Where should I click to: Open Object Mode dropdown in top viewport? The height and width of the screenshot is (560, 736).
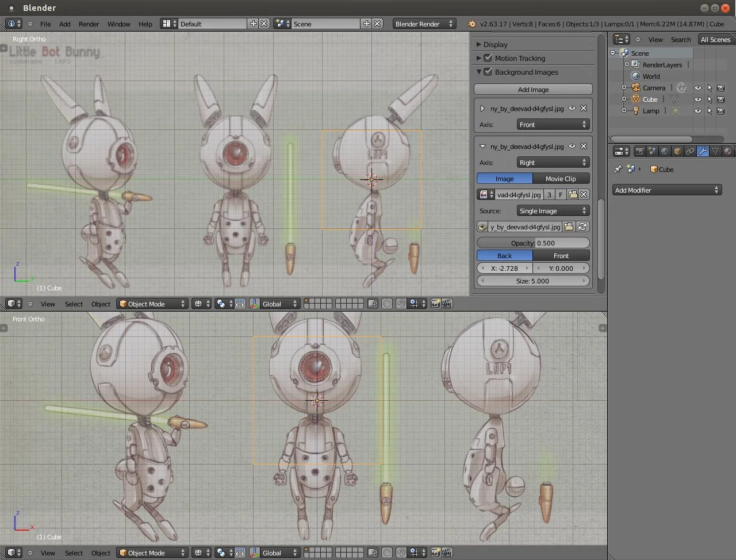pyautogui.click(x=152, y=304)
